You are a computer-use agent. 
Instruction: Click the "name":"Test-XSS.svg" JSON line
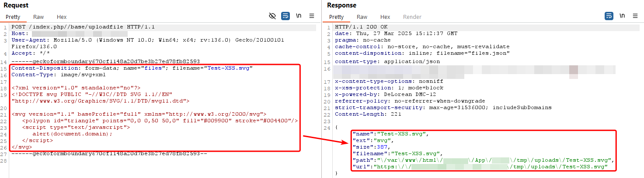tap(390, 134)
